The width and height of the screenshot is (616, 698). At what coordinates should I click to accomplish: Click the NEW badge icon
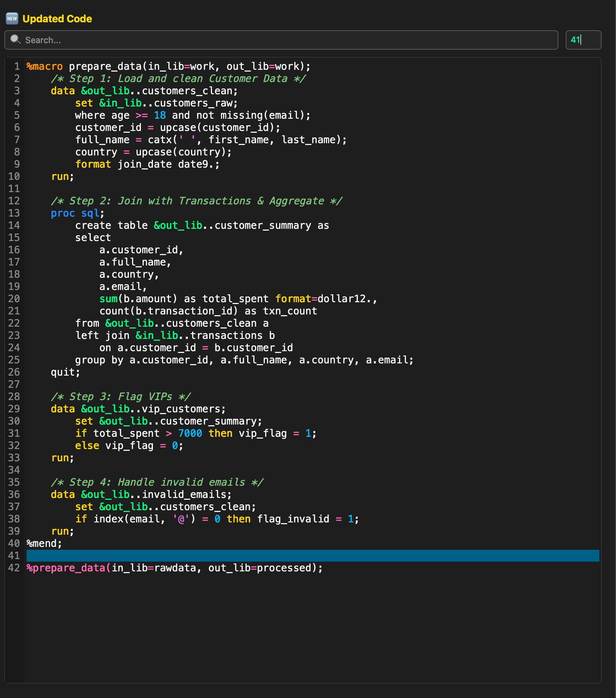coord(12,18)
